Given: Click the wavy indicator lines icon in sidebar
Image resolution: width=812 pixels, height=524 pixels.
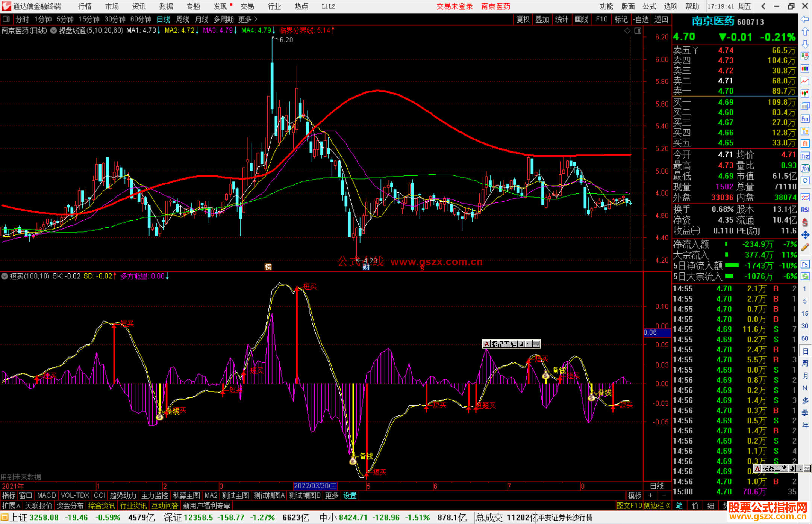Looking at the screenshot, I should tap(805, 197).
